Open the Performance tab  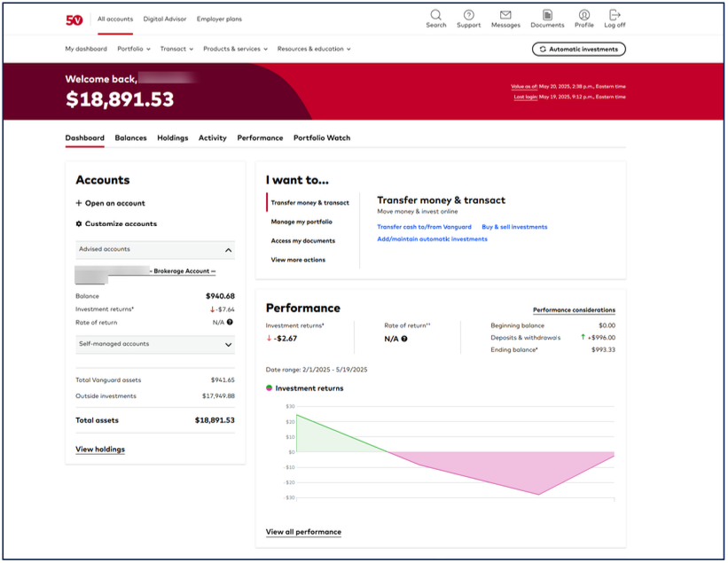(260, 137)
